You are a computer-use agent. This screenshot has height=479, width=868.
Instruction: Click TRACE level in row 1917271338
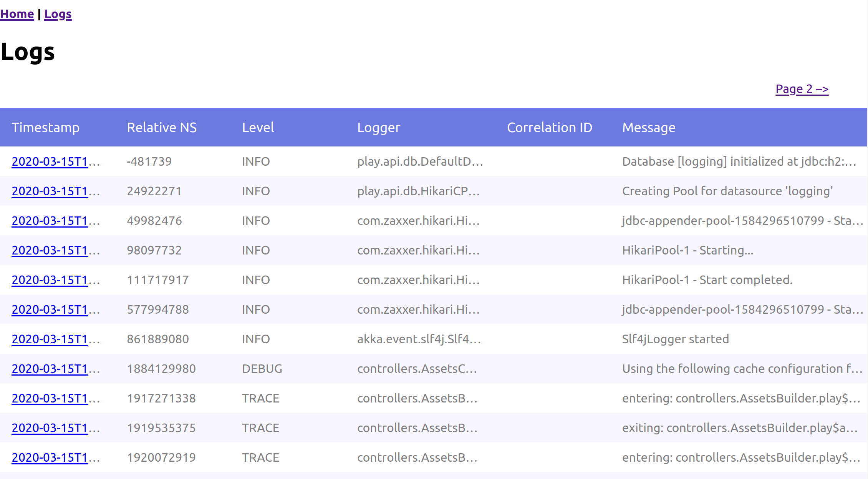(260, 398)
